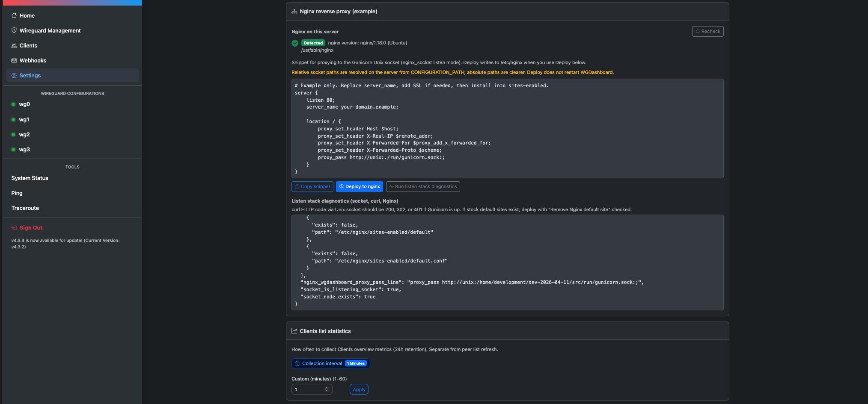
Task: Click the socket_node_exists true diagnostics line
Action: tap(338, 297)
